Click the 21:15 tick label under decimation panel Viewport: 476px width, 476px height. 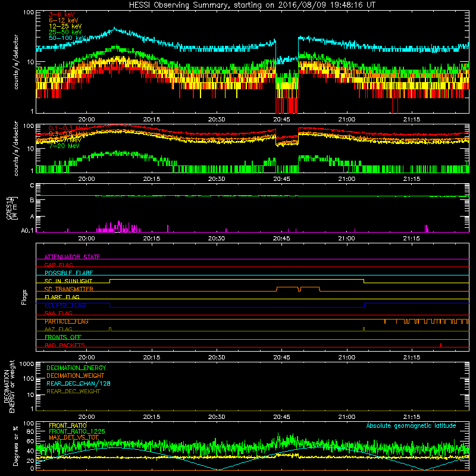(x=412, y=417)
